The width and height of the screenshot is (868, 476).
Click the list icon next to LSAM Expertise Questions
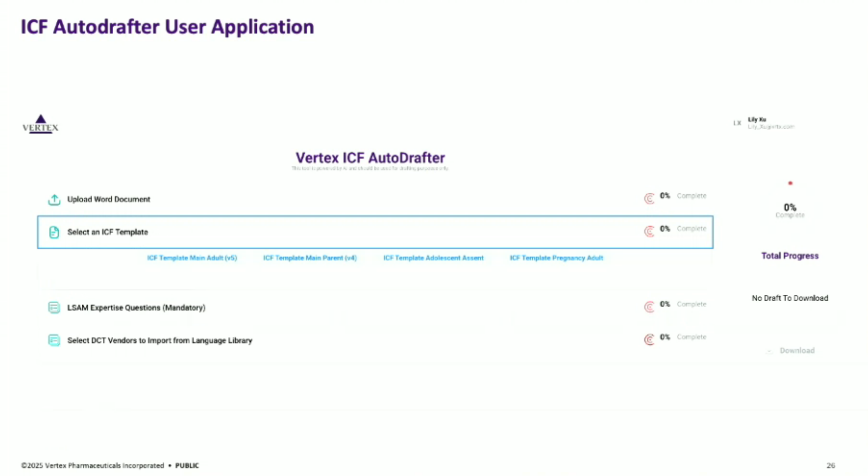[x=54, y=307]
